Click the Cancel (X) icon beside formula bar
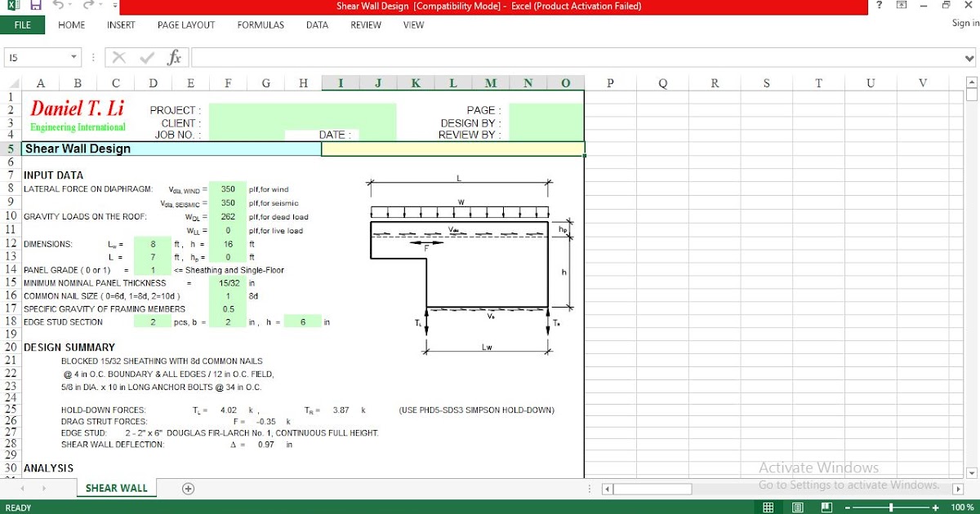 tap(119, 57)
